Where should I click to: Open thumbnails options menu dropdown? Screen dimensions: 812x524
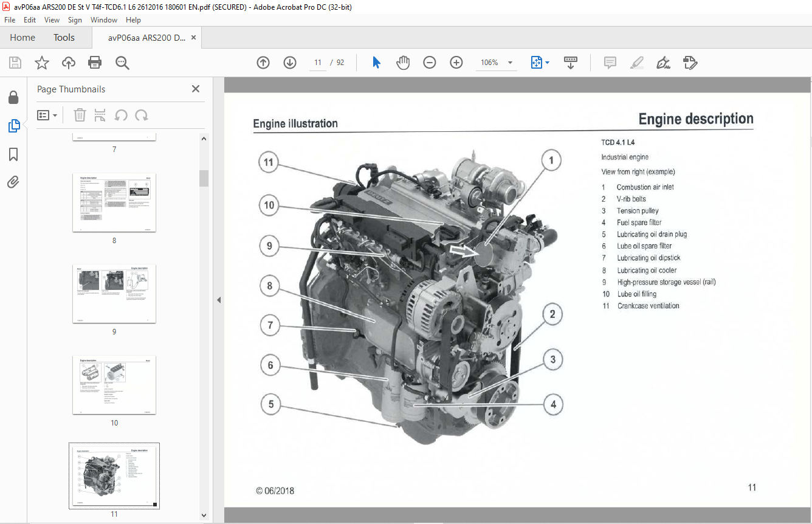[x=47, y=115]
